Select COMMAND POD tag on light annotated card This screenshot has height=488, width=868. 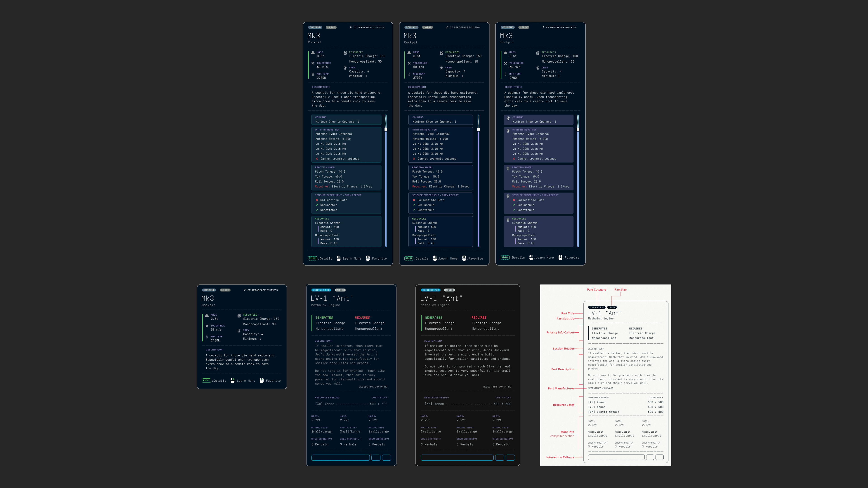pos(597,307)
